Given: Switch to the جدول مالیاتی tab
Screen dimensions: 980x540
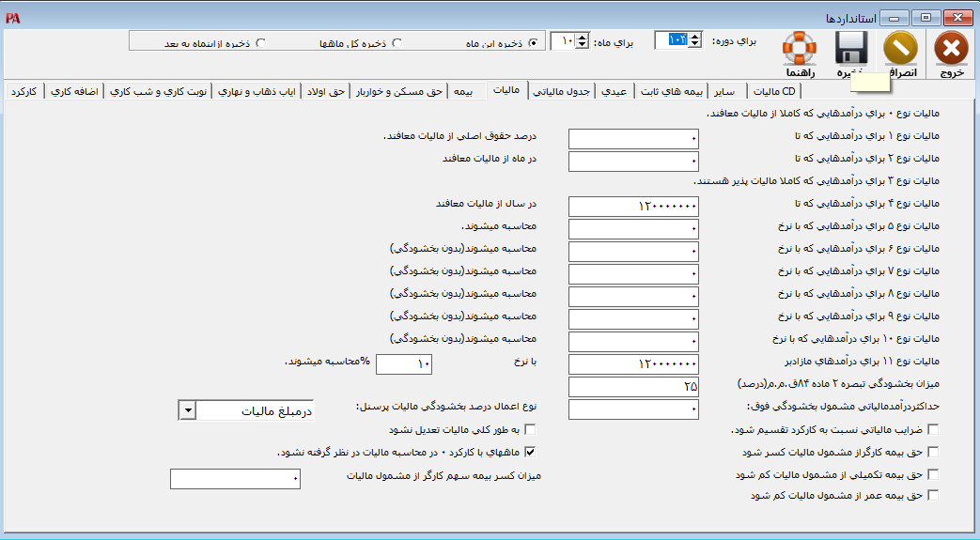Looking at the screenshot, I should point(564,91).
